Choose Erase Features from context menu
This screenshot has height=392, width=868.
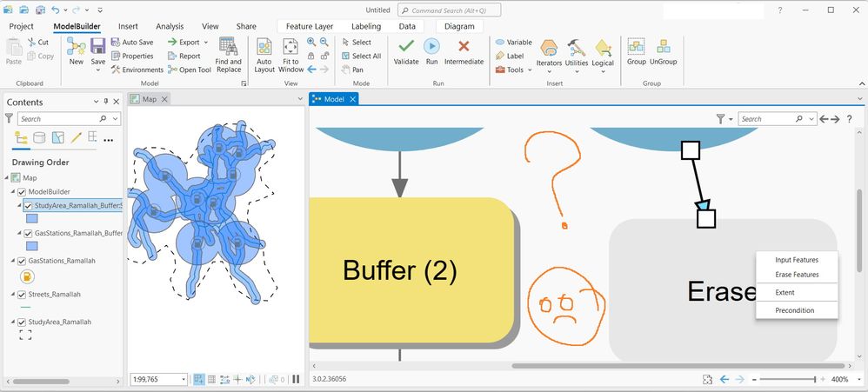(797, 275)
